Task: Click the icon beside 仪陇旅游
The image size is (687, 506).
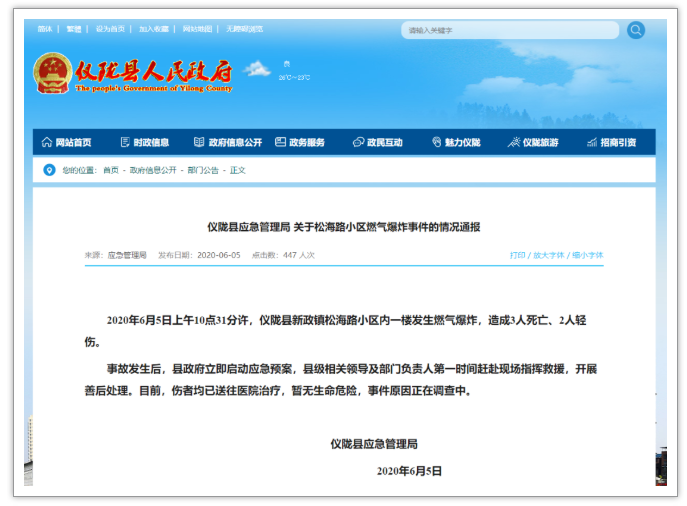Action: (x=513, y=142)
